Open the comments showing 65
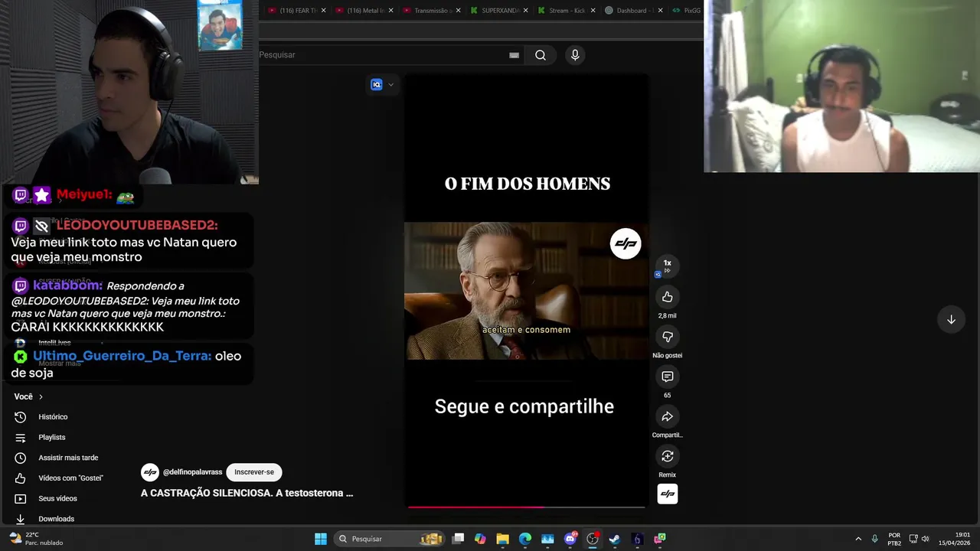 click(x=667, y=377)
